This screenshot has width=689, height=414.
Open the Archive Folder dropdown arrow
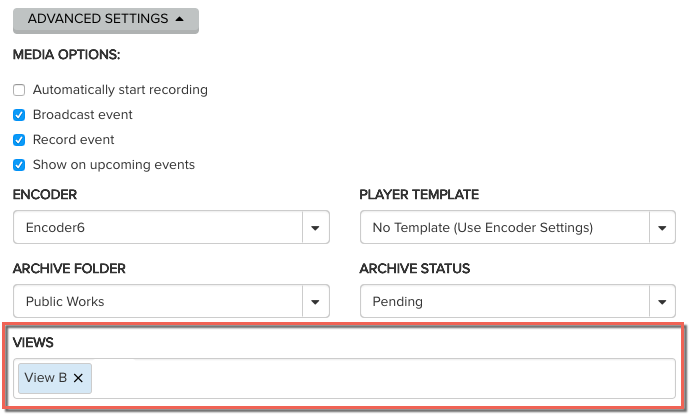pos(316,301)
